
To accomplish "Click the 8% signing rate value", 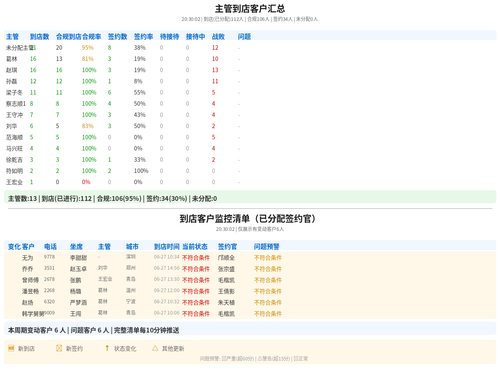I will pyautogui.click(x=138, y=81).
